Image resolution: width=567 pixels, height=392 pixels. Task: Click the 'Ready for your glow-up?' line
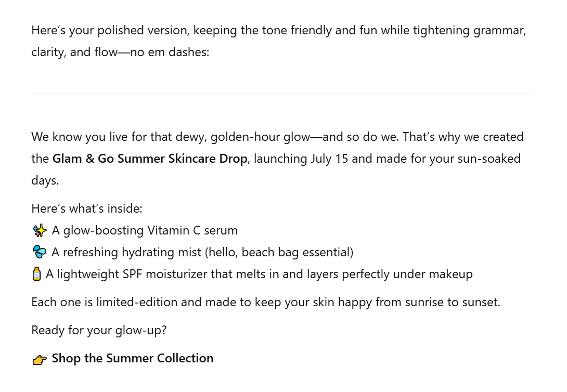(x=99, y=330)
